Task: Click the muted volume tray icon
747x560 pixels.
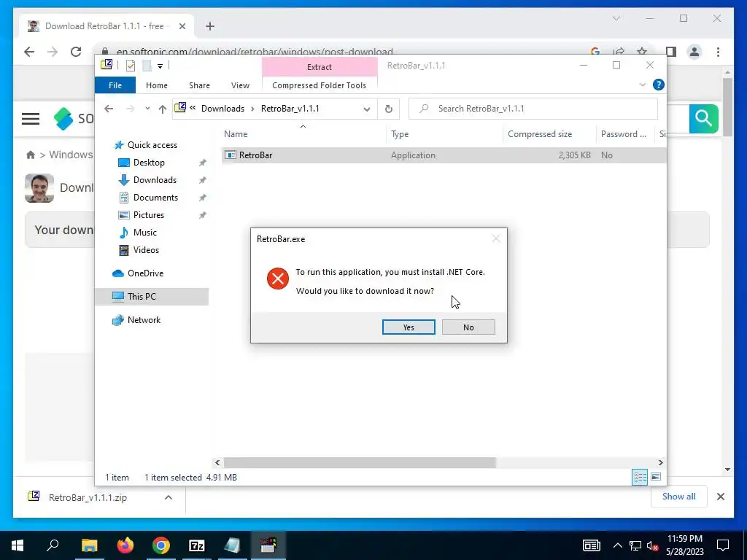Action: 653,545
